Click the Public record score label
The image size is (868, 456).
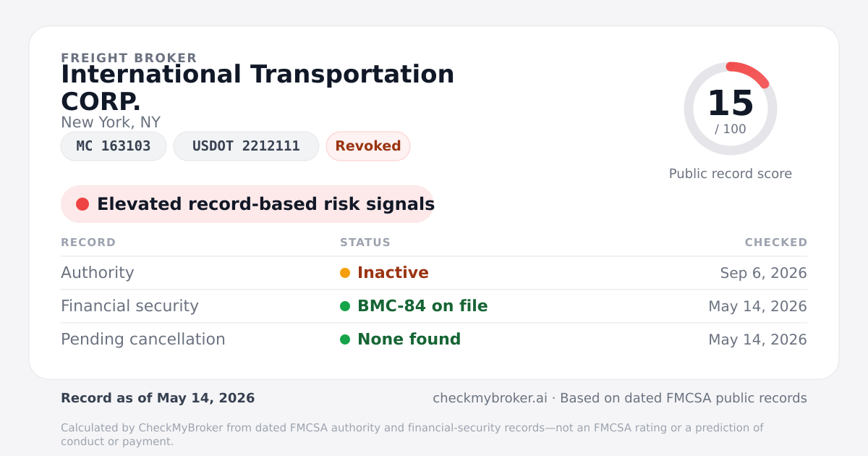point(731,174)
